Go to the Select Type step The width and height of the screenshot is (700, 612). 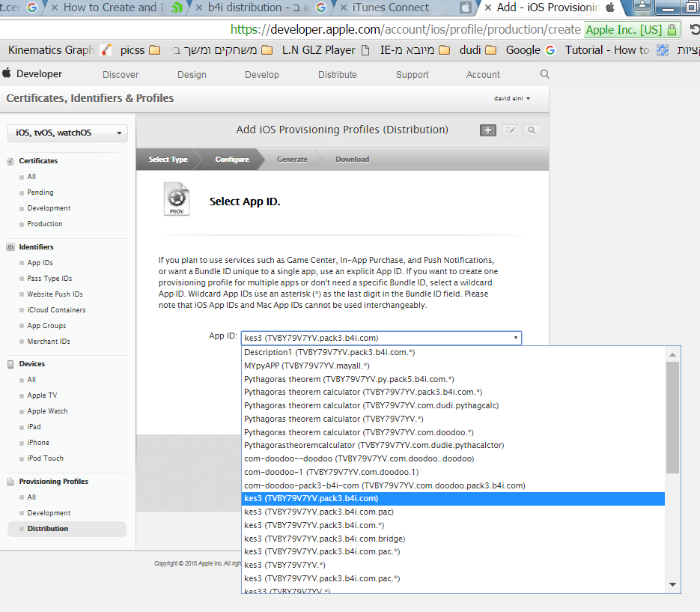point(168,159)
